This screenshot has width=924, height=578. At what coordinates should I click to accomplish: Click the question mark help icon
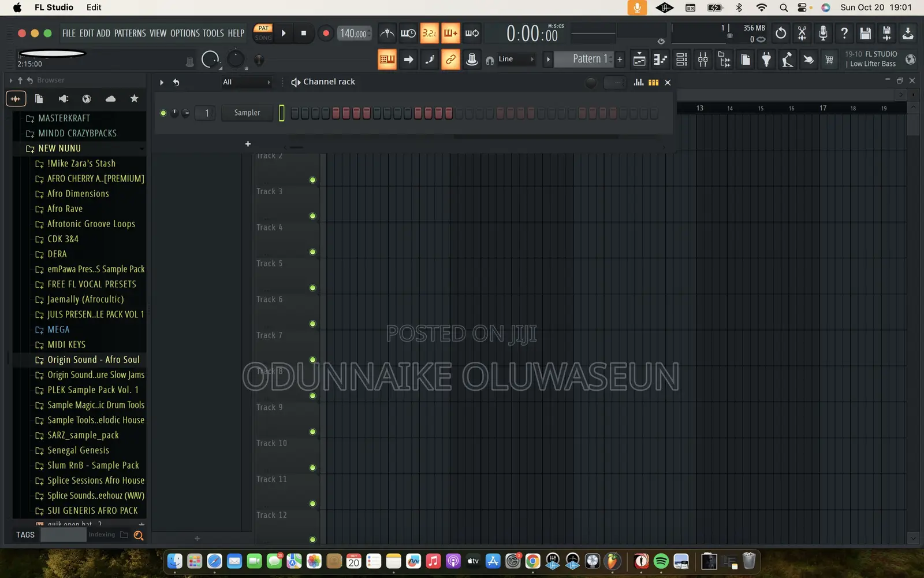844,33
